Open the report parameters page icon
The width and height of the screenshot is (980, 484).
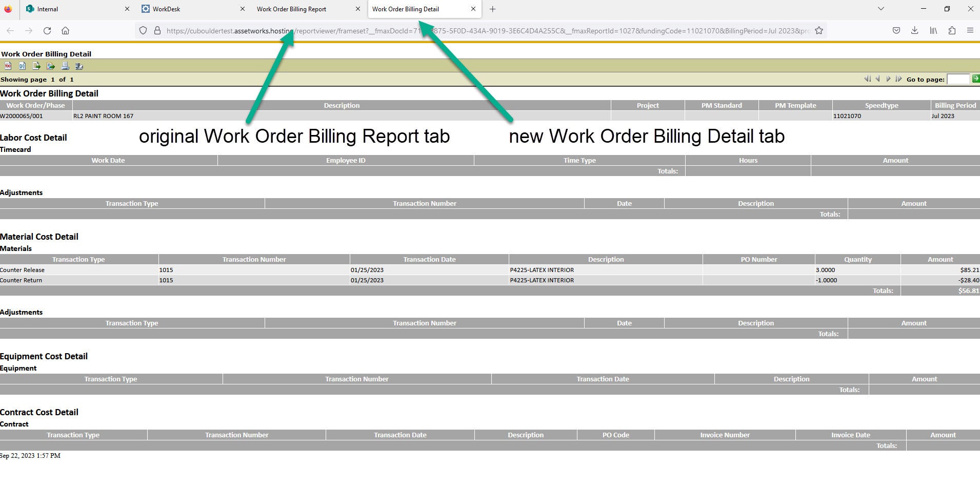click(x=22, y=66)
